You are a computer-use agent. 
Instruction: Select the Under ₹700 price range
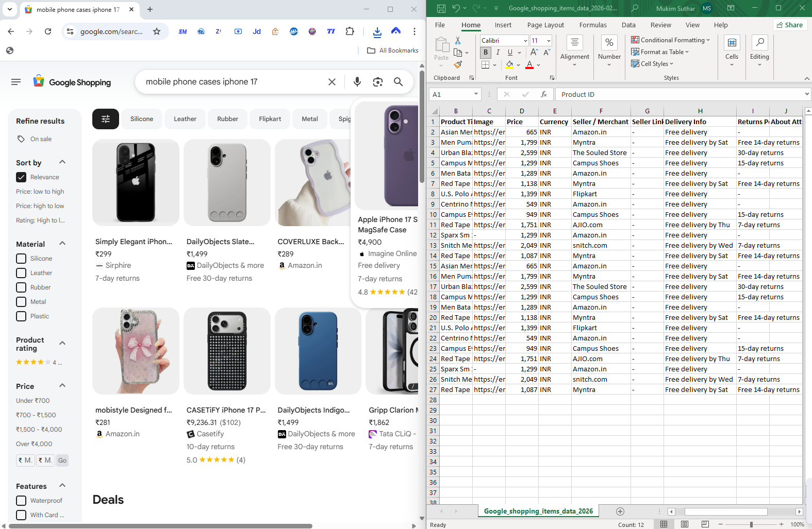[x=33, y=401]
